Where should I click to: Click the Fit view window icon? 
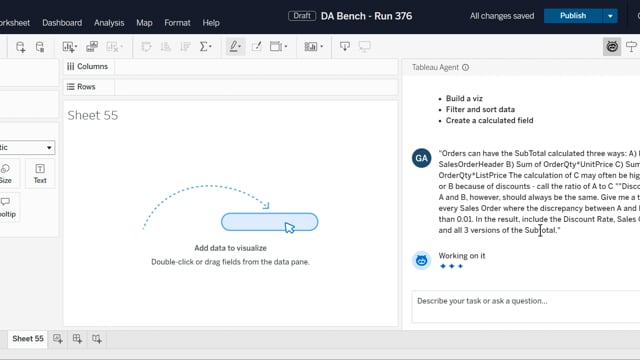(276, 47)
